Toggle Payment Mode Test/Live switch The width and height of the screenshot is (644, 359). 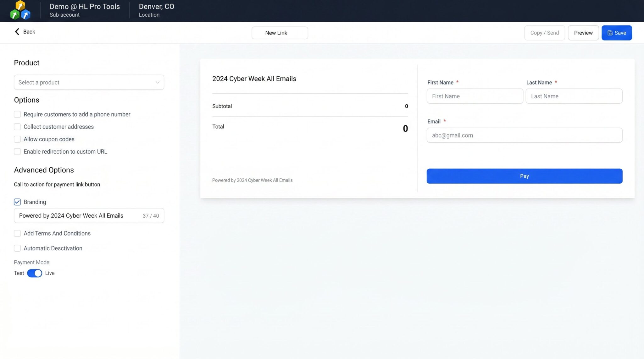35,273
